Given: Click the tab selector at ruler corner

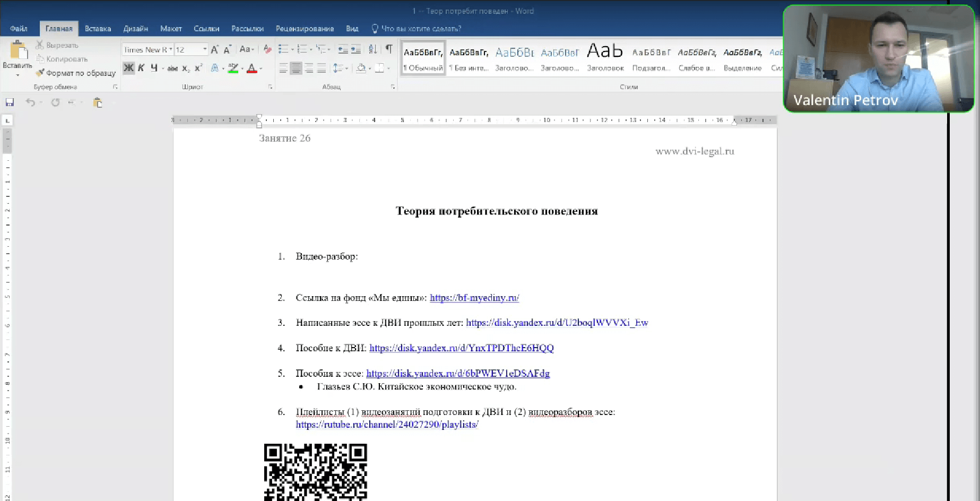Looking at the screenshot, I should coord(7,120).
